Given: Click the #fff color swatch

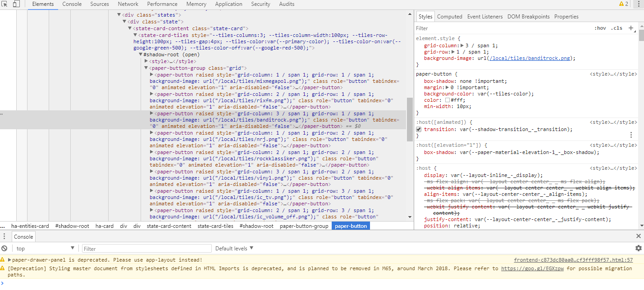Looking at the screenshot, I should pyautogui.click(x=448, y=100).
